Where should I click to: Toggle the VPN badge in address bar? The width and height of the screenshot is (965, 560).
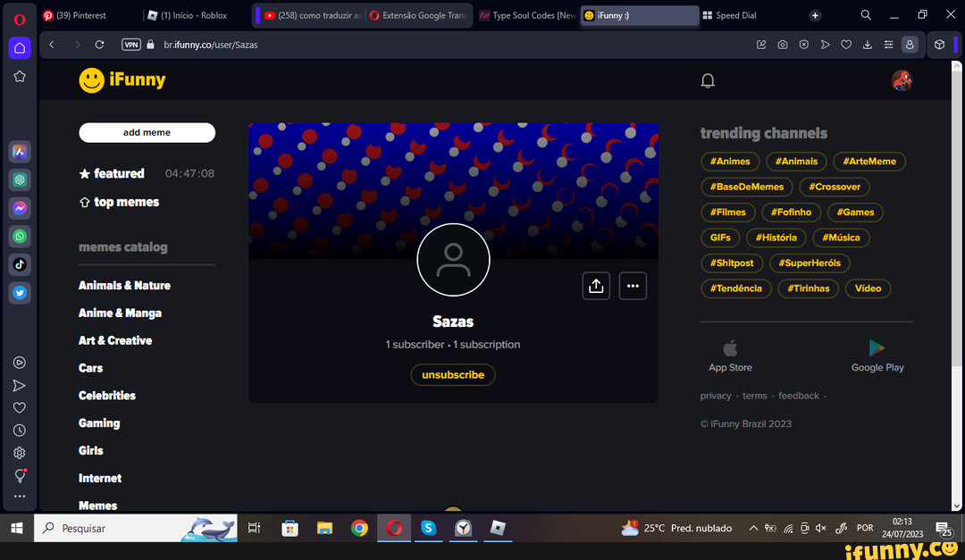tap(131, 45)
